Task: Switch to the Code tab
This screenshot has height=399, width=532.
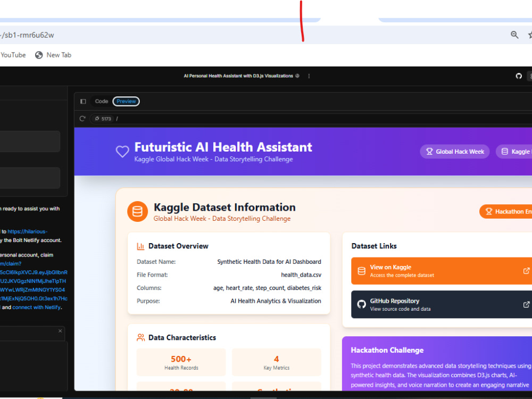Action: [102, 101]
